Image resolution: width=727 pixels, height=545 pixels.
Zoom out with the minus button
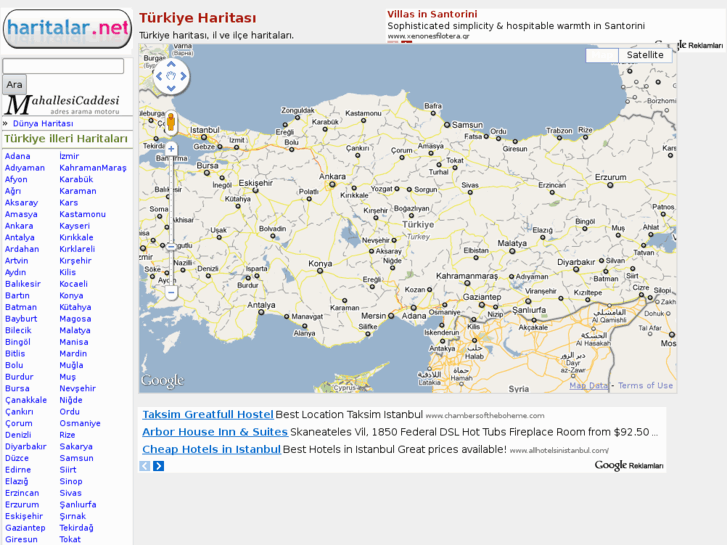[171, 292]
